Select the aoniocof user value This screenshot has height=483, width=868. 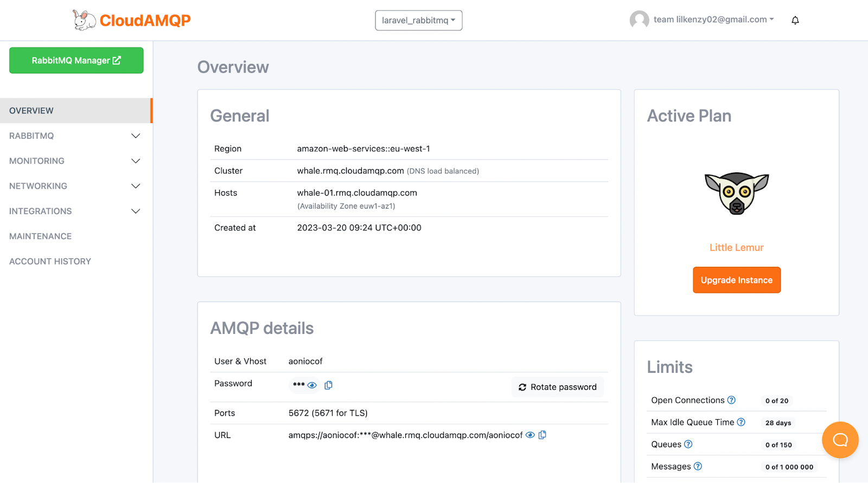pos(305,361)
